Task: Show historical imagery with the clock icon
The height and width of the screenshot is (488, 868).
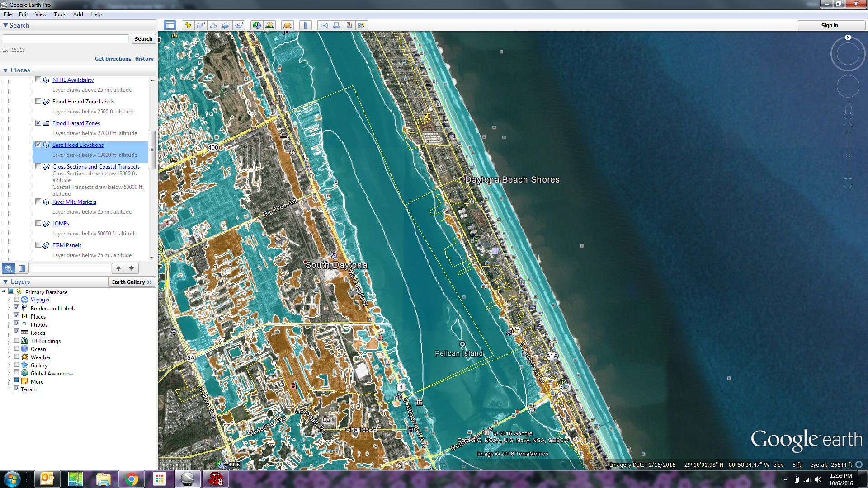Action: 257,25
